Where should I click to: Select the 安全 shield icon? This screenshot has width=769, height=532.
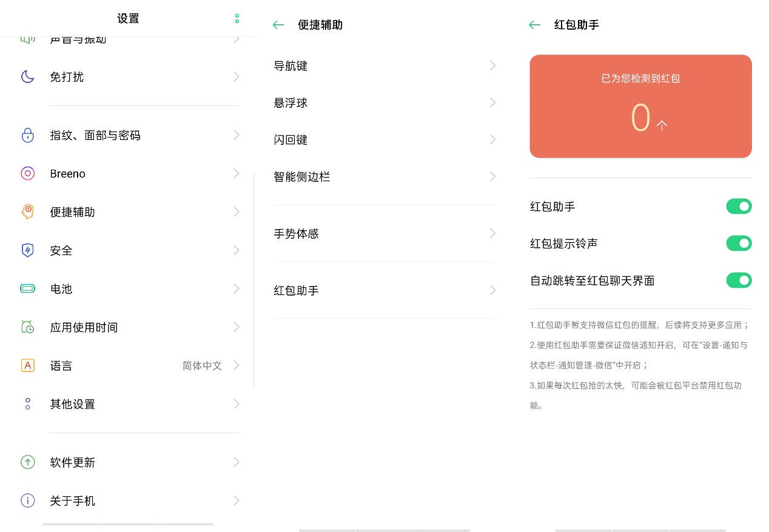pos(27,250)
